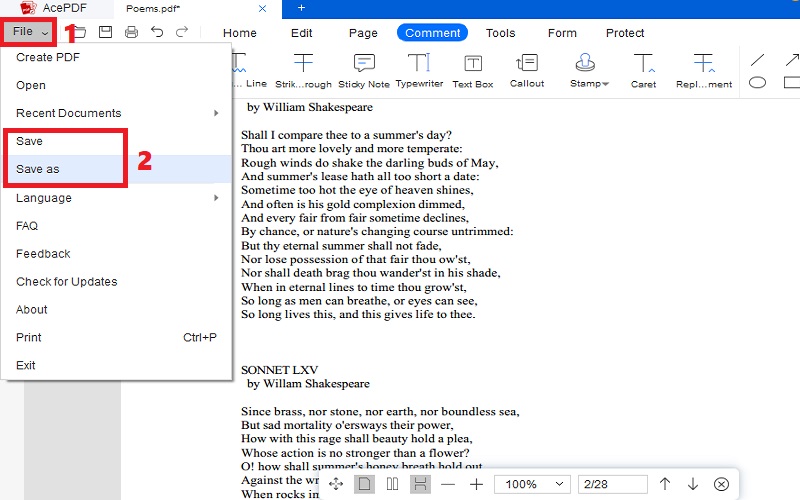Screen dimensions: 800x500
Task: Click Open in the File menu
Action: [116, 85]
